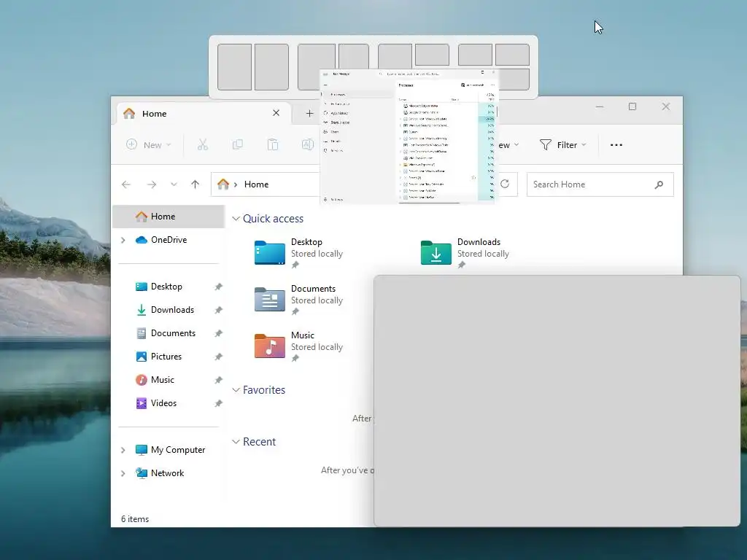Click the home icon in address bar
Viewport: 747px width, 560px height.
pos(223,184)
